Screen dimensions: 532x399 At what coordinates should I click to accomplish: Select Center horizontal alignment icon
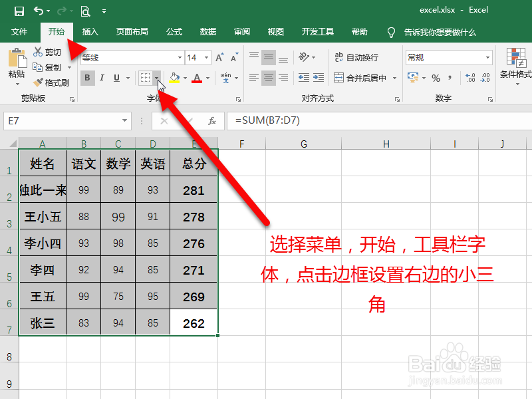tap(269, 78)
